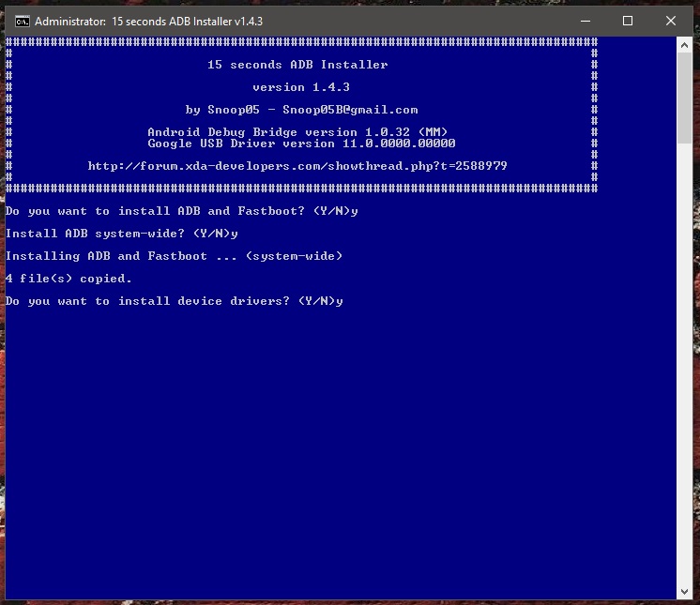The height and width of the screenshot is (605, 700).
Task: Click the forum.xda-developers.com URL text
Action: point(297,166)
